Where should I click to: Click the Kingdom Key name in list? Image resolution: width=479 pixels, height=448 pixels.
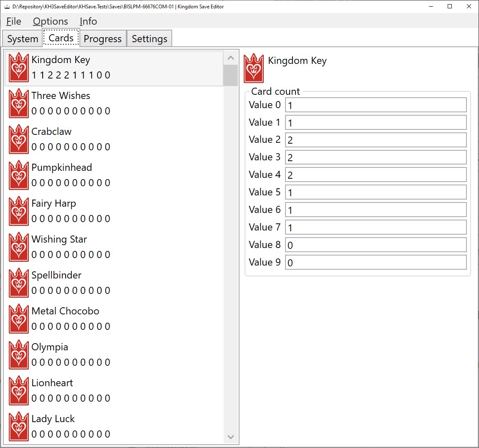pos(61,60)
